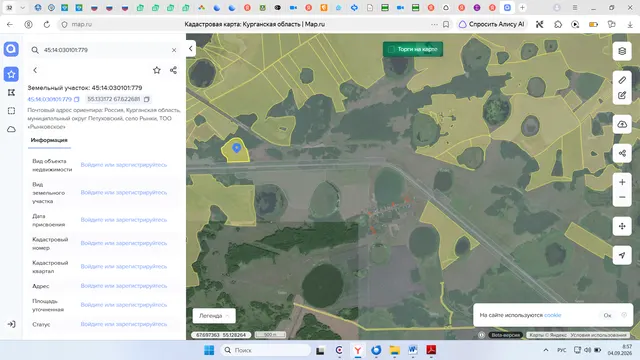Screen dimensions: 640x360
Task: Select the ruler measurement tool
Action: click(x=622, y=80)
